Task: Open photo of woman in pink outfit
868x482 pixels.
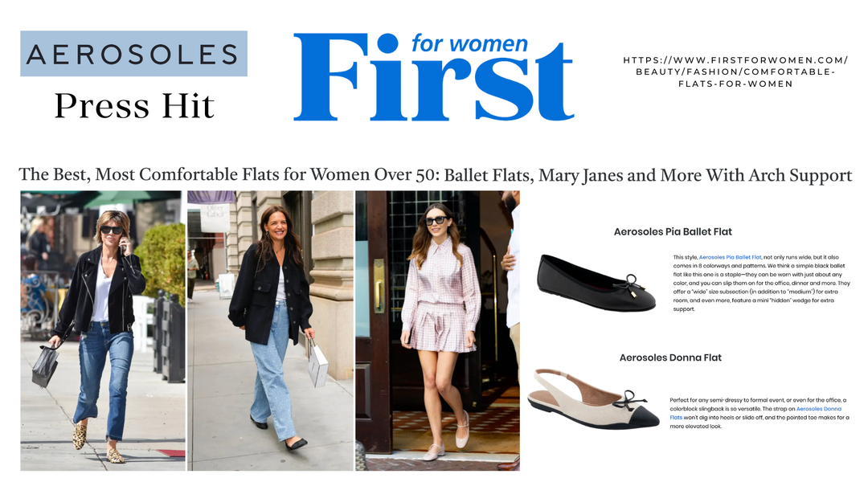Action: coord(437,330)
